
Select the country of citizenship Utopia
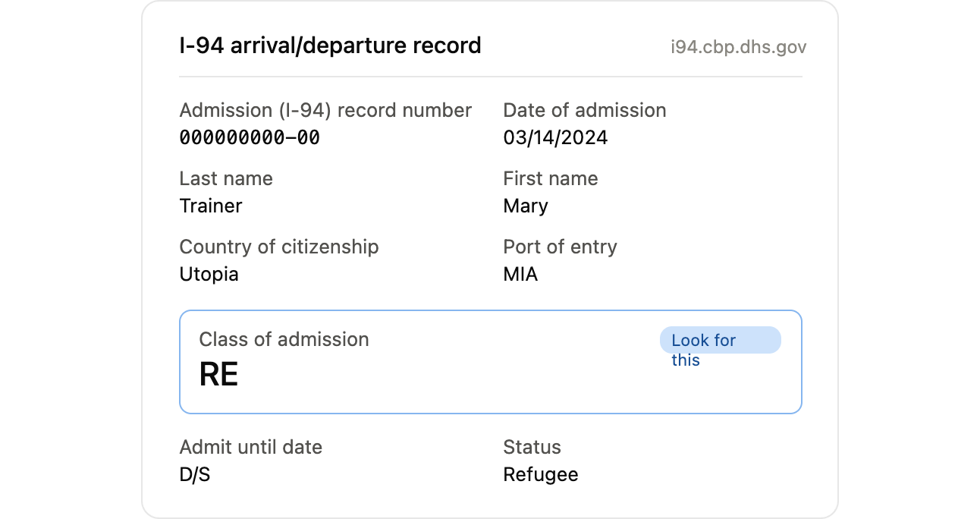tap(209, 274)
